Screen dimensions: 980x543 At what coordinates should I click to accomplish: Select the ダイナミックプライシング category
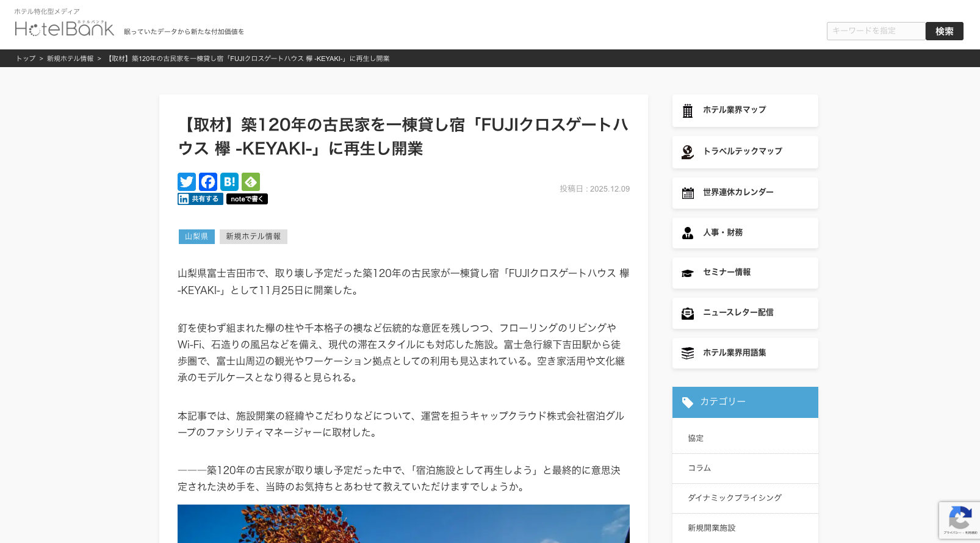(x=735, y=498)
